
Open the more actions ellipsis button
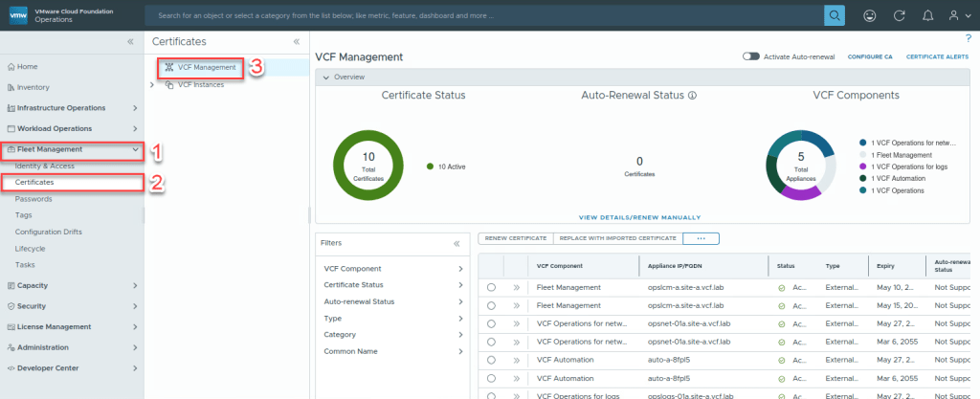click(x=701, y=238)
